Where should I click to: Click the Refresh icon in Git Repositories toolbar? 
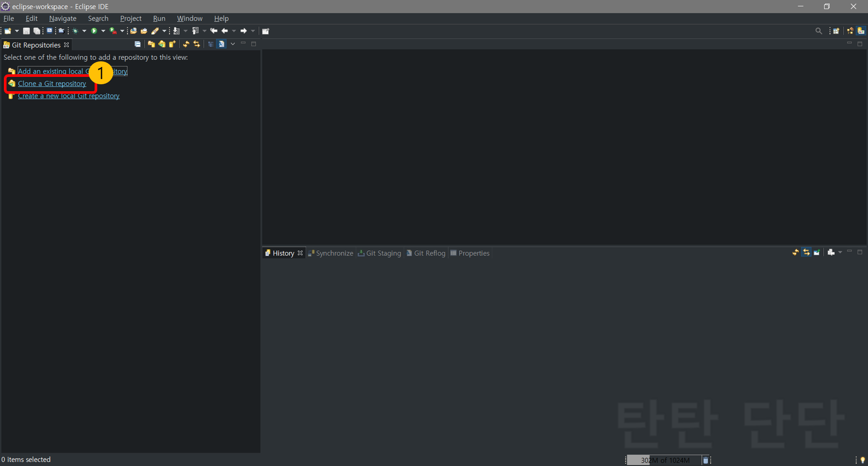[x=186, y=44]
